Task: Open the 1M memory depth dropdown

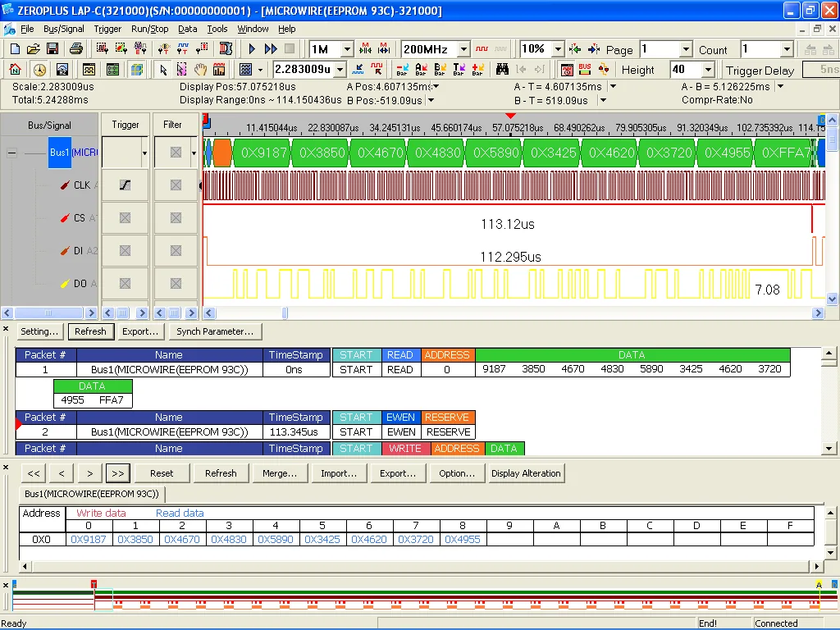Action: [347, 49]
